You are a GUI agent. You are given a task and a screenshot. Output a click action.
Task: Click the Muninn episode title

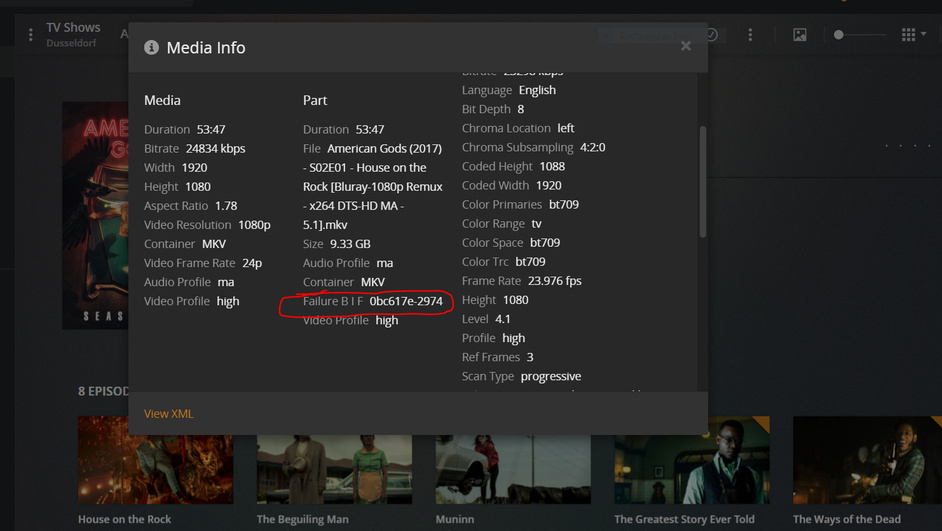[455, 519]
